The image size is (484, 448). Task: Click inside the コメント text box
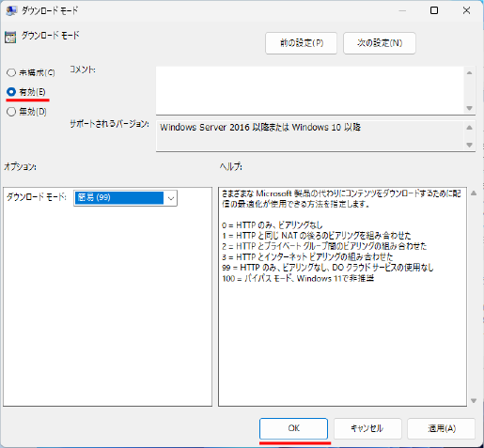pos(310,90)
